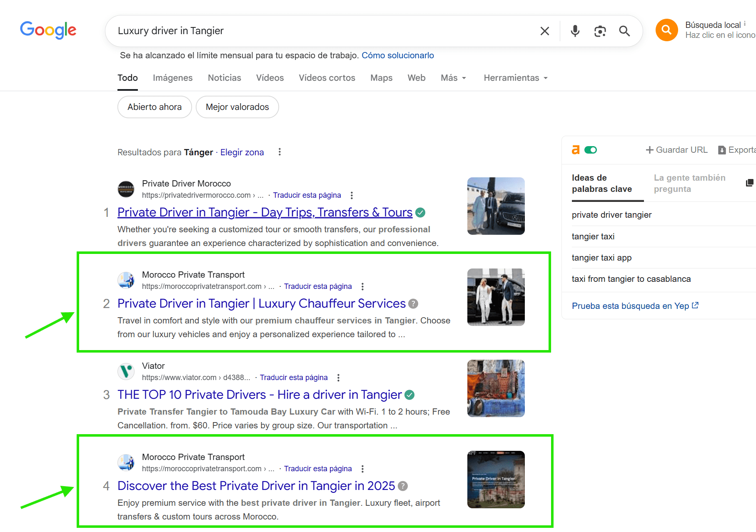Image resolution: width=756 pixels, height=532 pixels.
Task: Click green verified badge on first result
Action: tap(421, 213)
